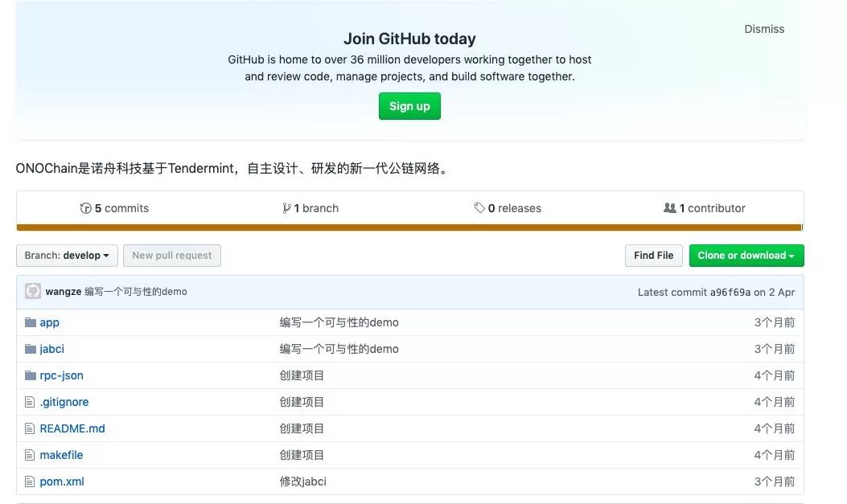847x504 pixels.
Task: Click the makefile file icon
Action: (30, 455)
